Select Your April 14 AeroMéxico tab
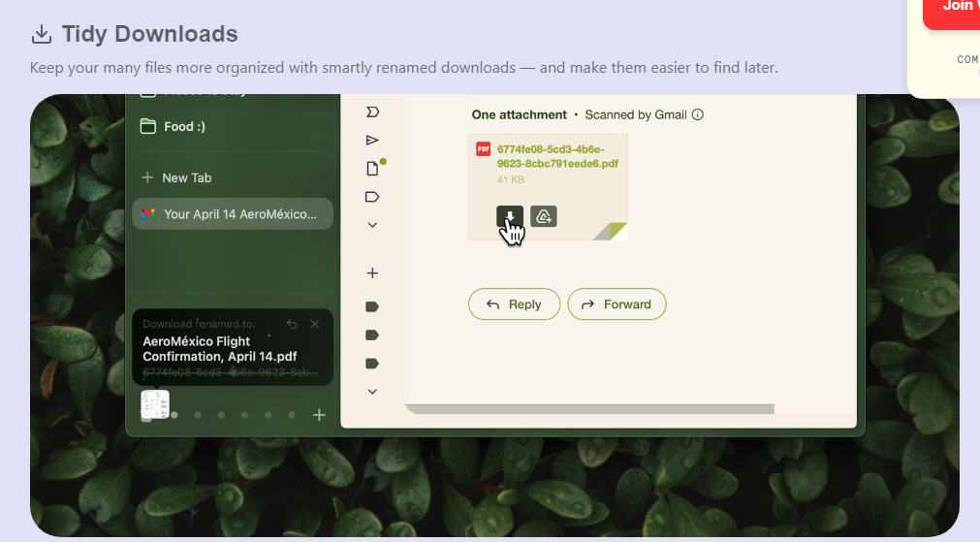Image resolution: width=980 pixels, height=542 pixels. tap(233, 214)
